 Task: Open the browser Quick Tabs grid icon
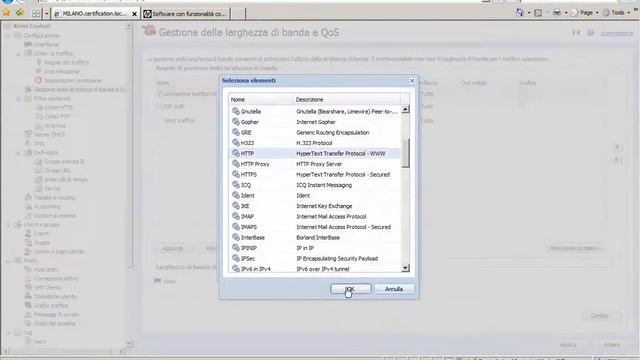pos(36,13)
